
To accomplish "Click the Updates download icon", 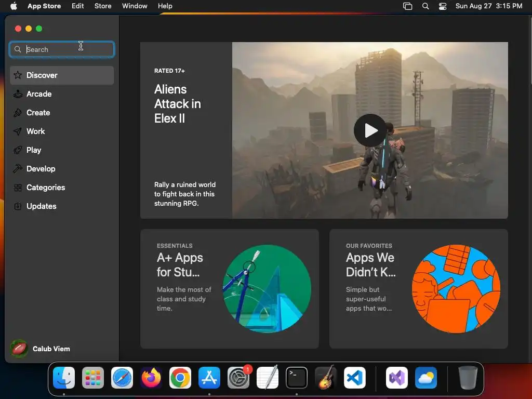I will click(x=18, y=206).
